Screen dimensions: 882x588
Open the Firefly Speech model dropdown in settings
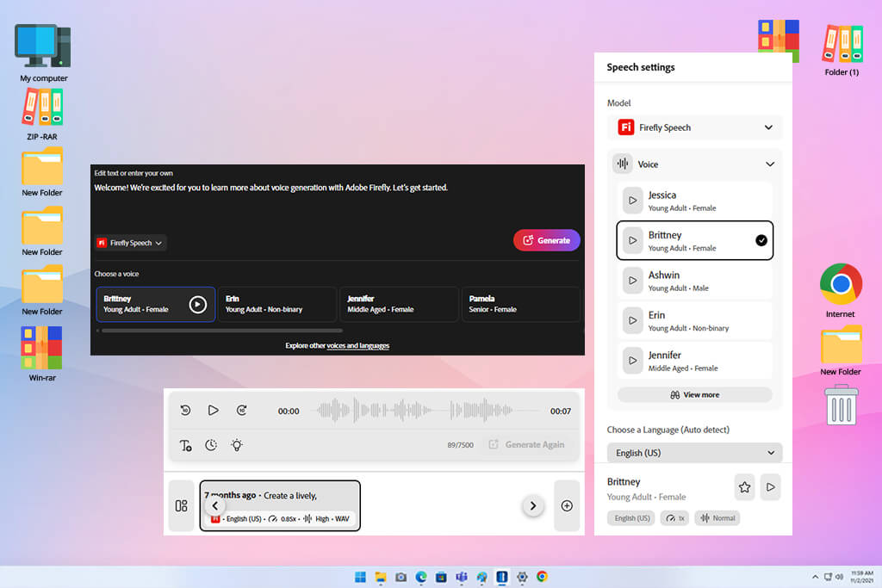[695, 127]
